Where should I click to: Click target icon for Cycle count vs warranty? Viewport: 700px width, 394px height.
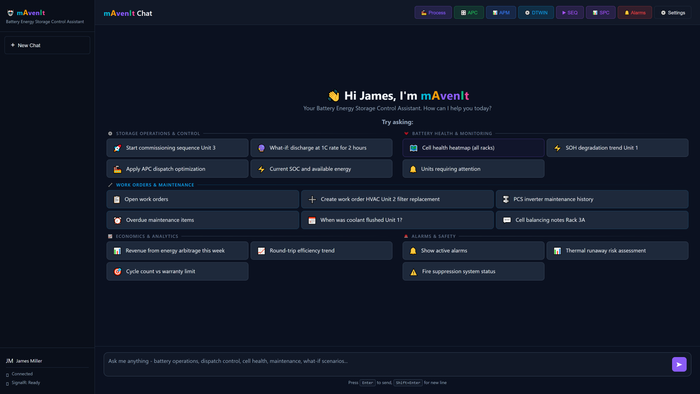point(117,271)
